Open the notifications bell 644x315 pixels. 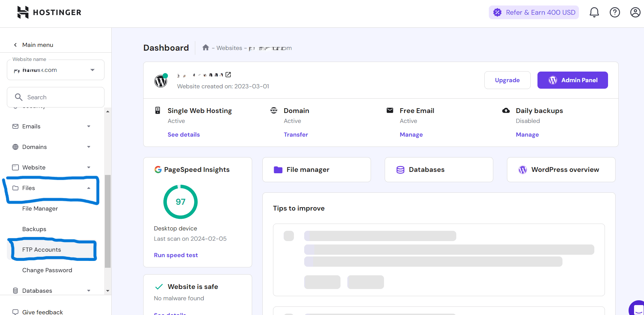pyautogui.click(x=594, y=12)
